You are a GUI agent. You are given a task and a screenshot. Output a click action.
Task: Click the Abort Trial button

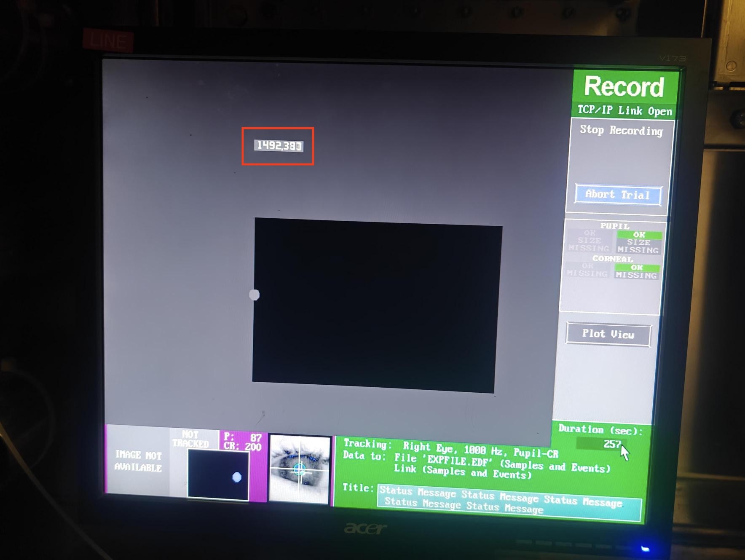617,195
